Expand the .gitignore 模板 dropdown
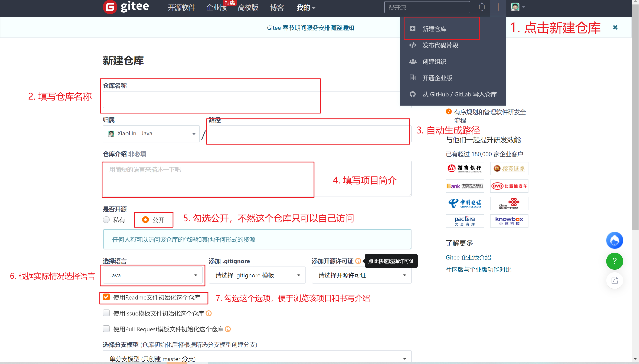Viewport: 639px width, 364px height. pyautogui.click(x=257, y=275)
